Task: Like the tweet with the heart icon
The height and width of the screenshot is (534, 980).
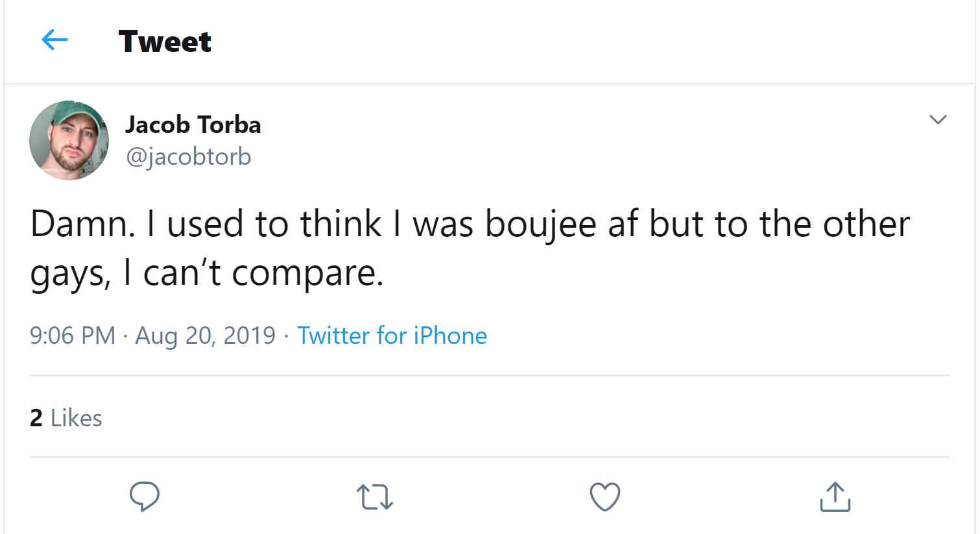Action: (x=604, y=497)
